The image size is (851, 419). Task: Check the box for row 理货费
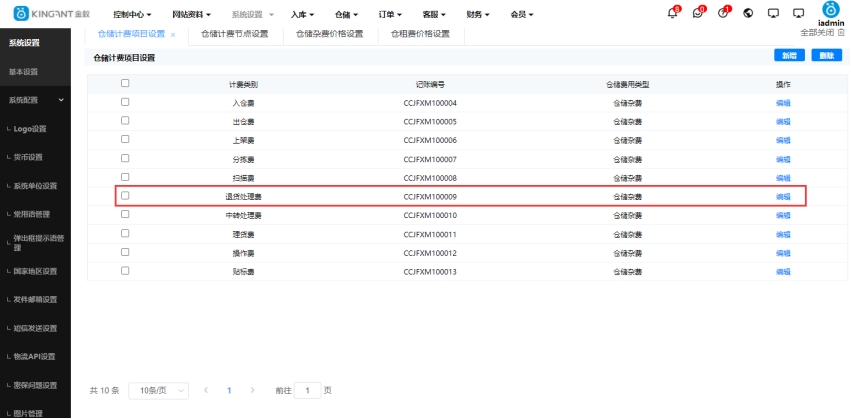pos(125,233)
